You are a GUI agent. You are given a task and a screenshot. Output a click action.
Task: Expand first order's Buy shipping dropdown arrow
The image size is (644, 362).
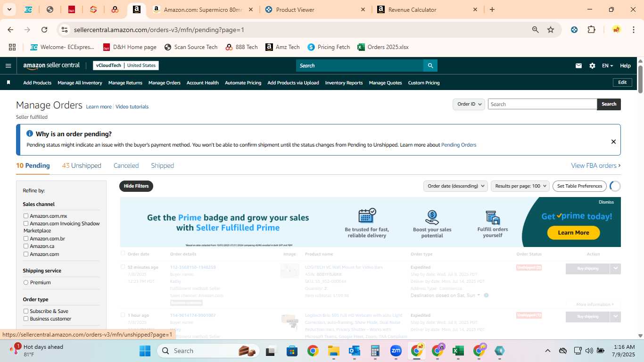[615, 269]
